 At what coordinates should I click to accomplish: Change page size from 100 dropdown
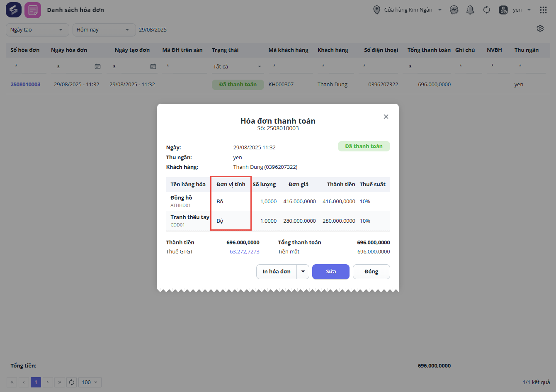pyautogui.click(x=90, y=382)
